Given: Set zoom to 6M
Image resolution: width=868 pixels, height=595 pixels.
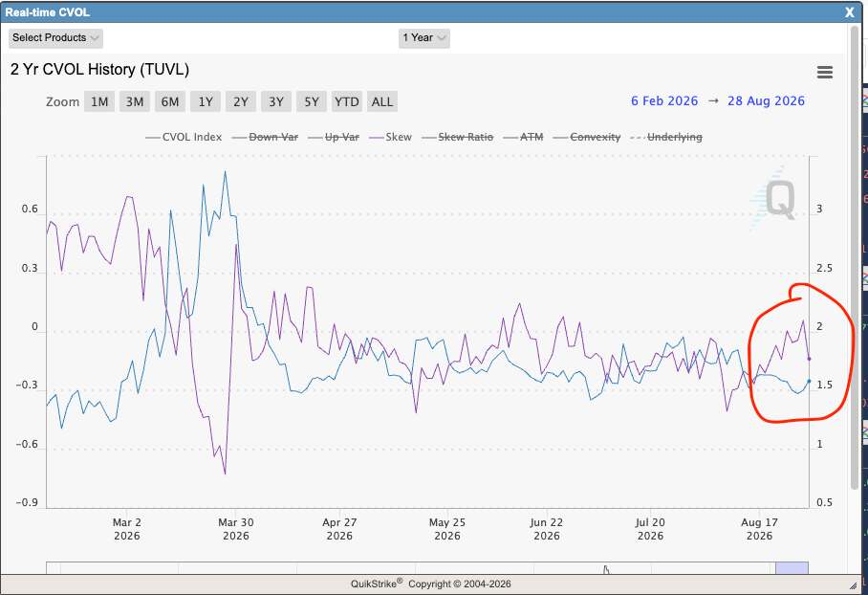Looking at the screenshot, I should [x=170, y=102].
